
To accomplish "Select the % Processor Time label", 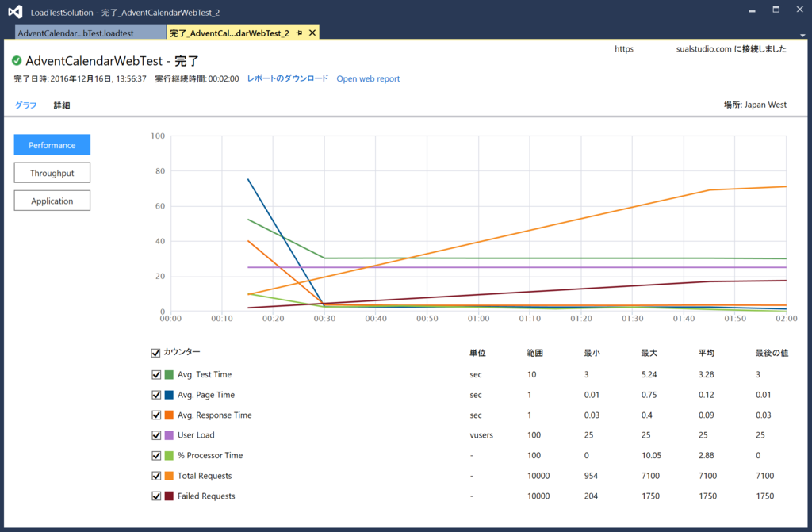I will (x=210, y=455).
